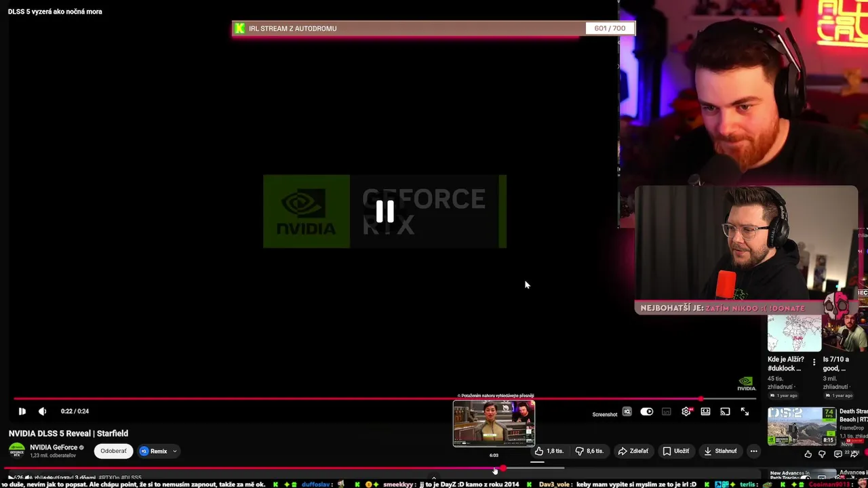Click the 0:22 / 0:24 time display
The width and height of the screenshot is (868, 488).
click(75, 411)
